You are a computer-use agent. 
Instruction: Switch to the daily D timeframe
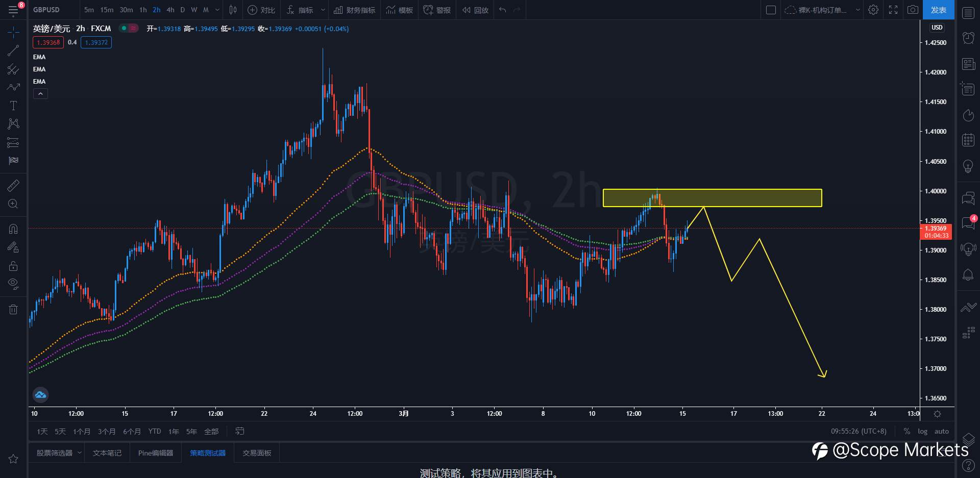(x=183, y=10)
